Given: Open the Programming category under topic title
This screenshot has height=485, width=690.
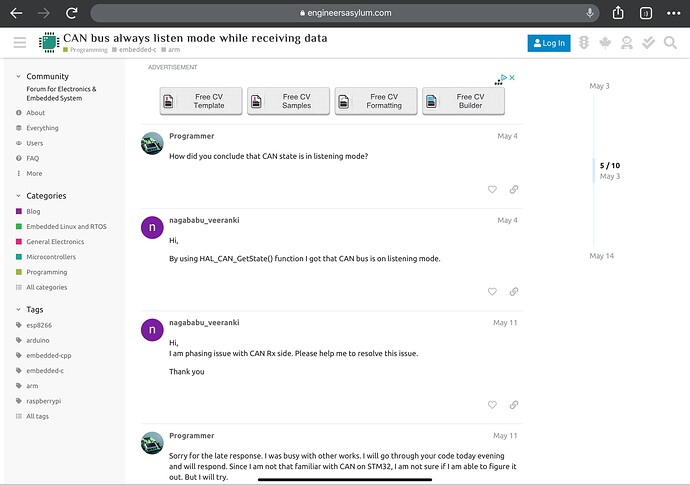Looking at the screenshot, I should 85,50.
